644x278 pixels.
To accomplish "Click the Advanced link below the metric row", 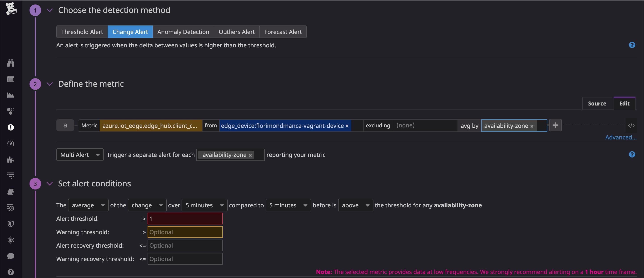I will (x=621, y=137).
